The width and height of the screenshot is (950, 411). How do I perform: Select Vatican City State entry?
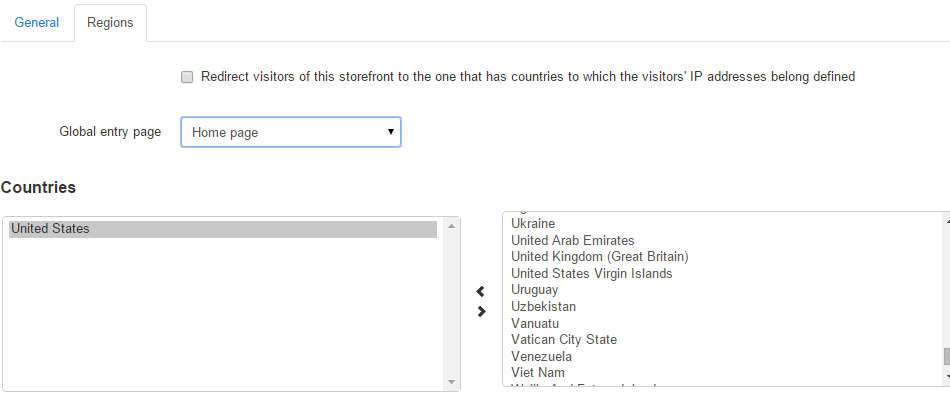563,340
